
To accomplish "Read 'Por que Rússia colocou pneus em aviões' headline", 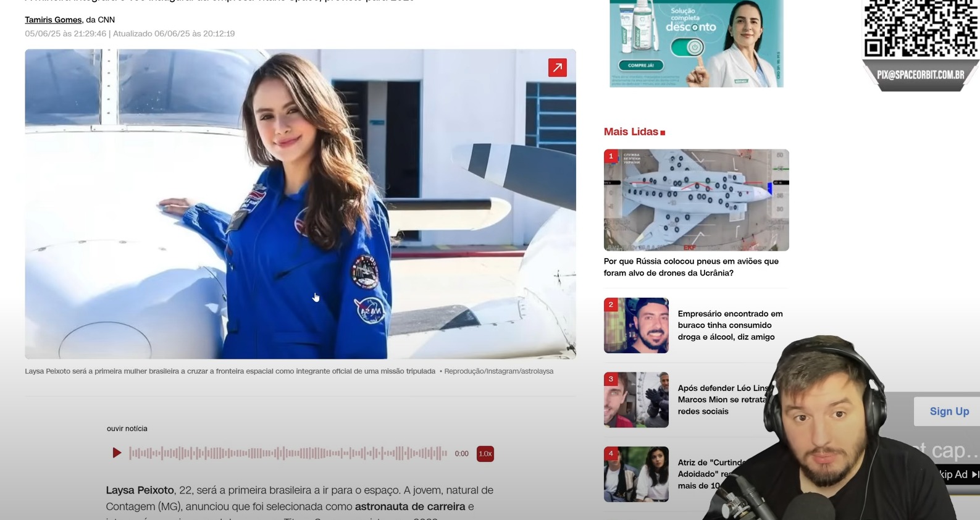I will pos(691,267).
